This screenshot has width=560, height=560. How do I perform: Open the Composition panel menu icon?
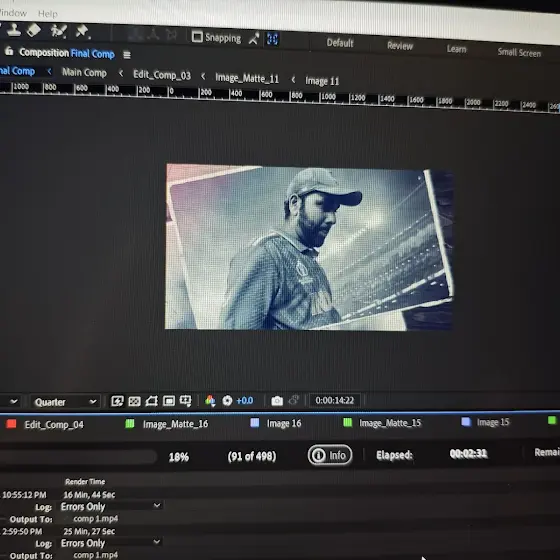pyautogui.click(x=127, y=55)
